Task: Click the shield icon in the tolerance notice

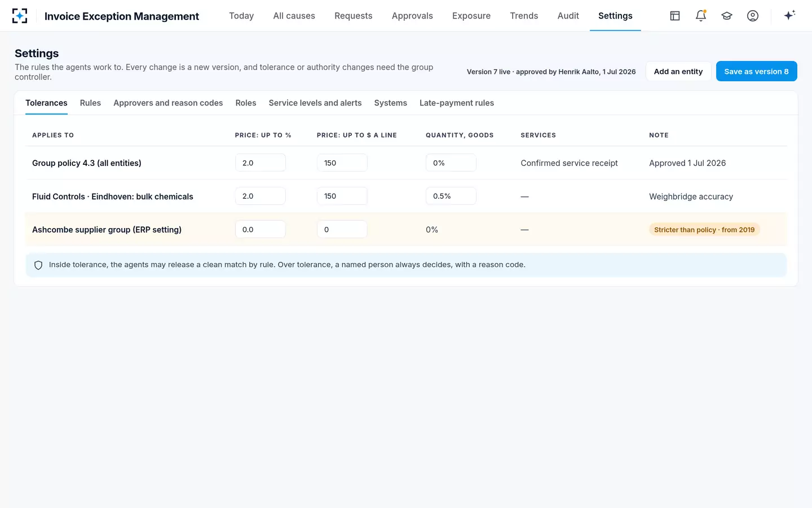Action: click(x=38, y=265)
